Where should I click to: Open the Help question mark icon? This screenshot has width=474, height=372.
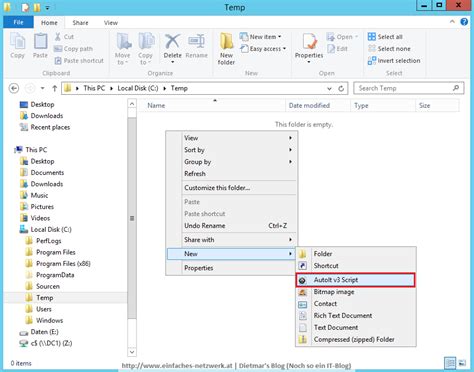click(464, 22)
